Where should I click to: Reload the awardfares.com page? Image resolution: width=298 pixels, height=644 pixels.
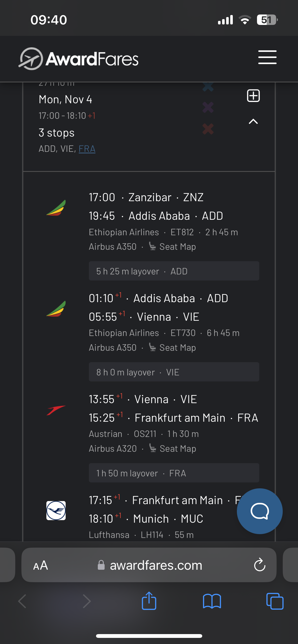click(x=260, y=565)
